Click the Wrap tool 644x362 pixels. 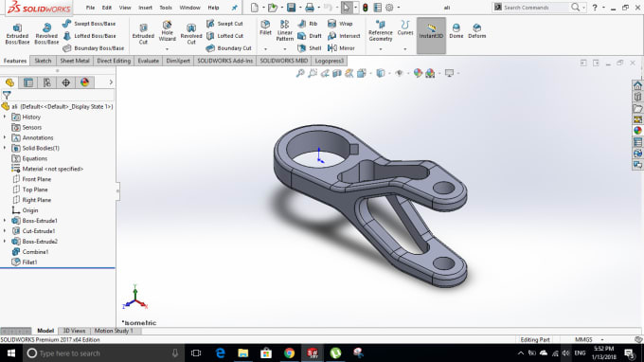click(x=340, y=24)
